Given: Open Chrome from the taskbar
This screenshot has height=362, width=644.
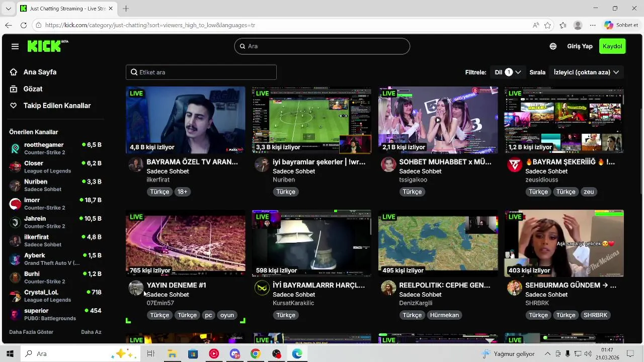Looking at the screenshot, I should click(x=256, y=354).
